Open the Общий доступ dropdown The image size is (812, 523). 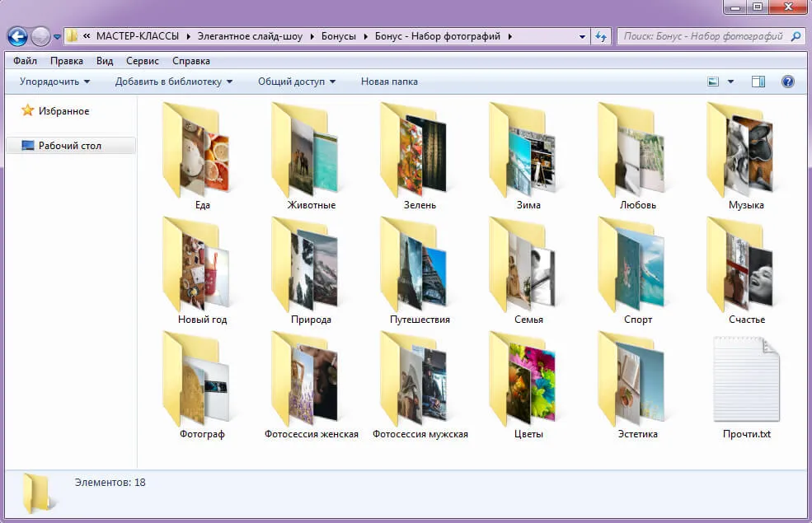[x=297, y=82]
